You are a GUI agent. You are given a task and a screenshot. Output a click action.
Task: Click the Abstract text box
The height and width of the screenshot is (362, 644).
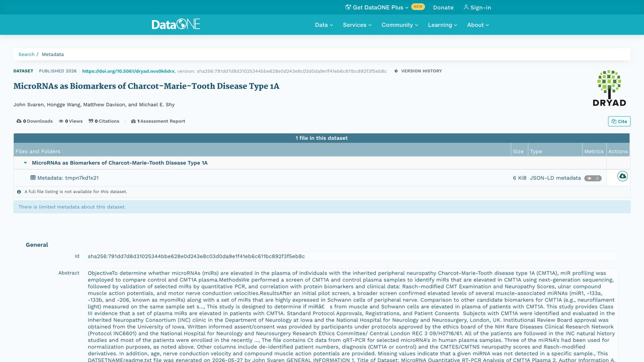point(352,315)
